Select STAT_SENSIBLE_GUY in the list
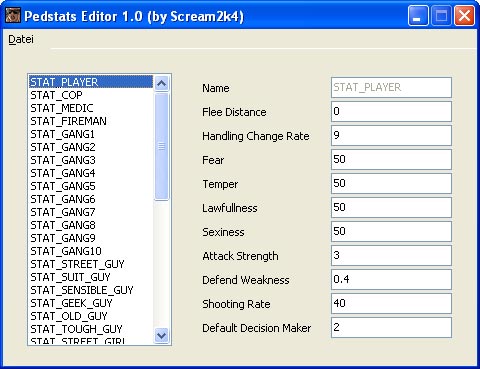 click(91, 290)
